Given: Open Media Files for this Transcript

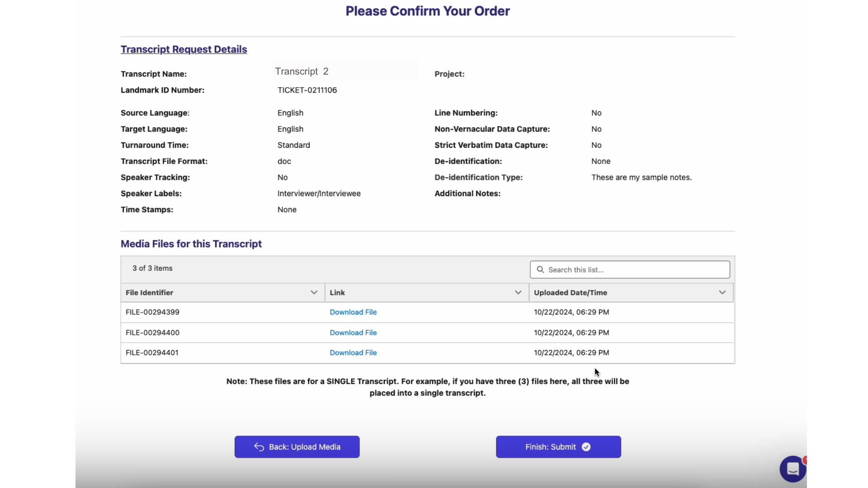Looking at the screenshot, I should pyautogui.click(x=191, y=243).
